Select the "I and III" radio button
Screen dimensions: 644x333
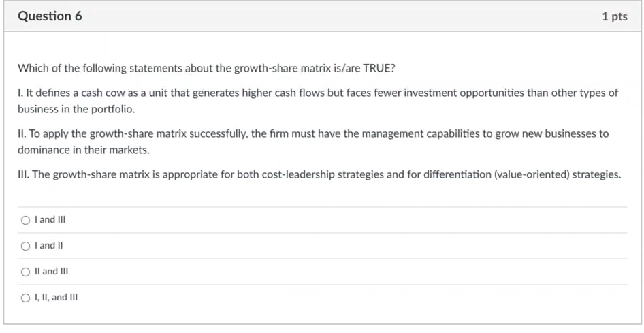(x=25, y=221)
